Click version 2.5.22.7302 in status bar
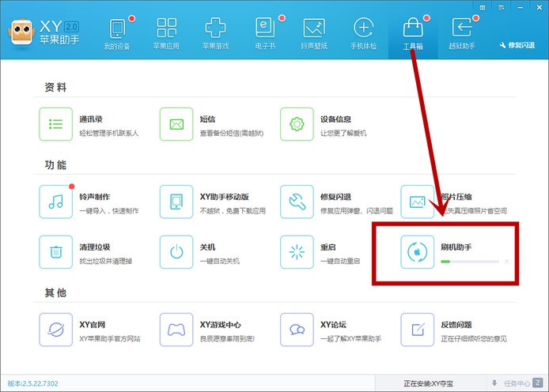Viewport: 549px width, 392px height. pos(32,383)
